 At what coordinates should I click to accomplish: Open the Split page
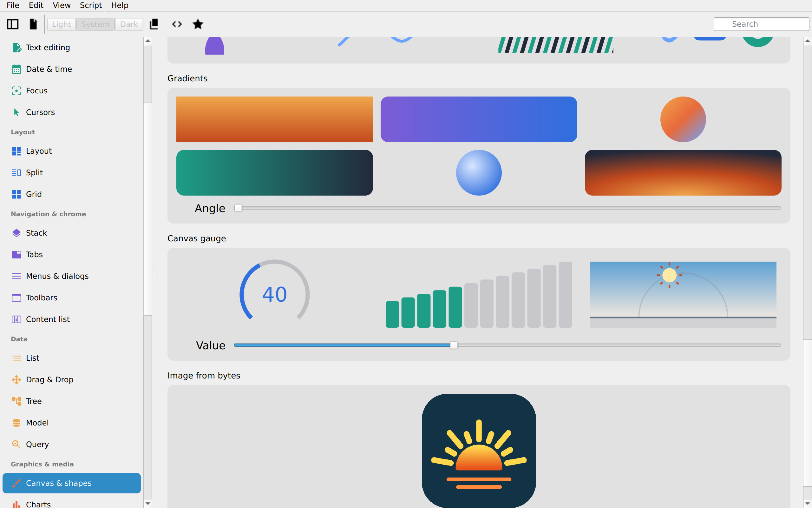pos(71,172)
